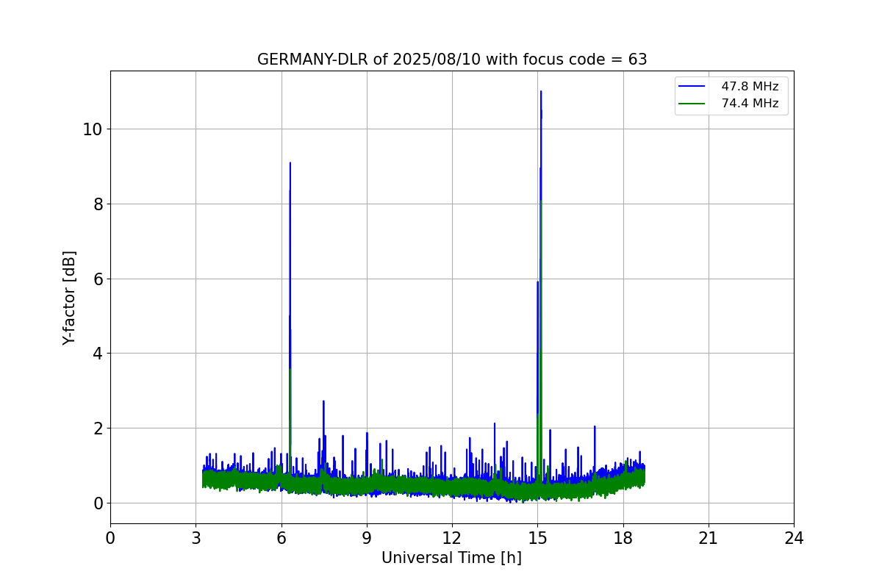This screenshot has width=882, height=588.
Task: Click the plot title mentioning GERMANY-DLR
Action: (452, 60)
